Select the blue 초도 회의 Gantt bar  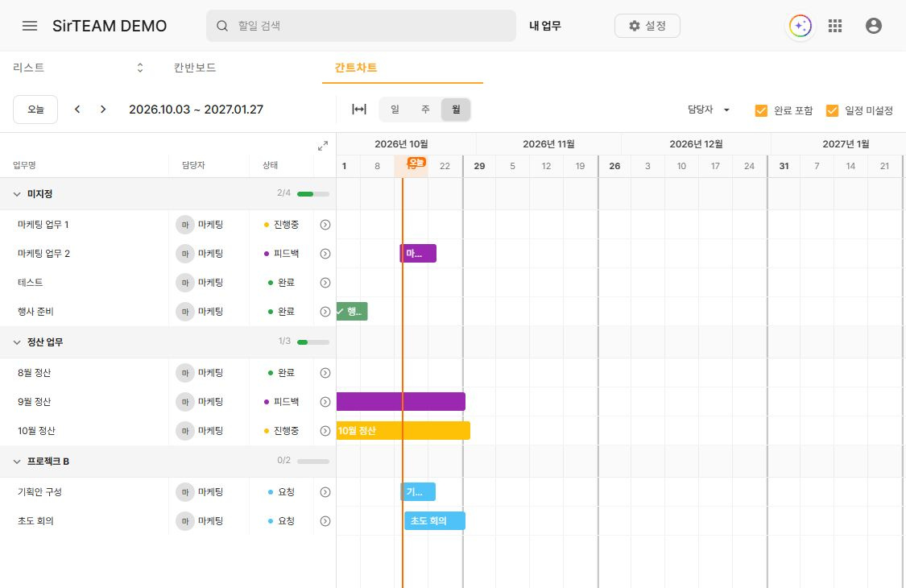pyautogui.click(x=435, y=521)
